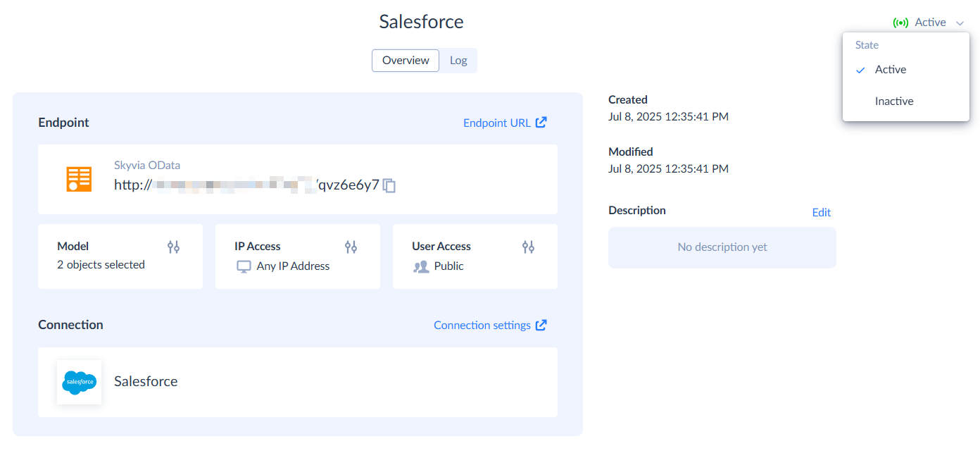The height and width of the screenshot is (470, 980).
Task: Click the Active status label at top
Action: click(x=930, y=23)
